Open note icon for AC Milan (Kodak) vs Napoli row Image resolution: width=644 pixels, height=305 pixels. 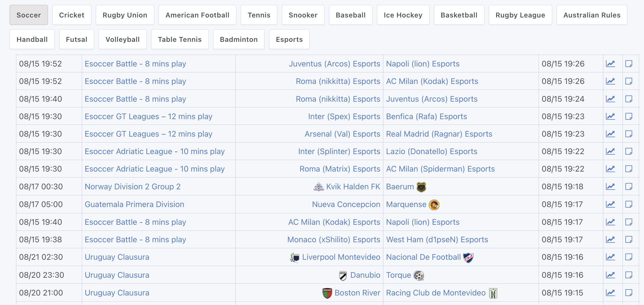click(x=629, y=222)
